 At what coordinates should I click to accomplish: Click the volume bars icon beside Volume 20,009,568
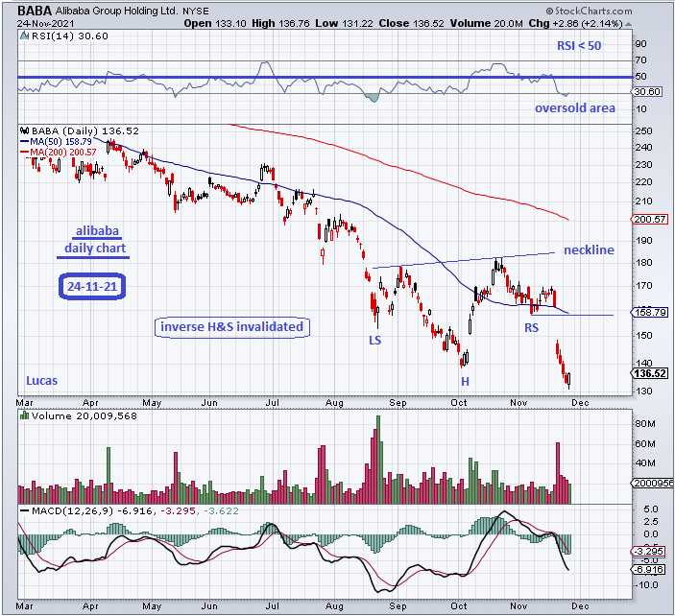[x=25, y=415]
